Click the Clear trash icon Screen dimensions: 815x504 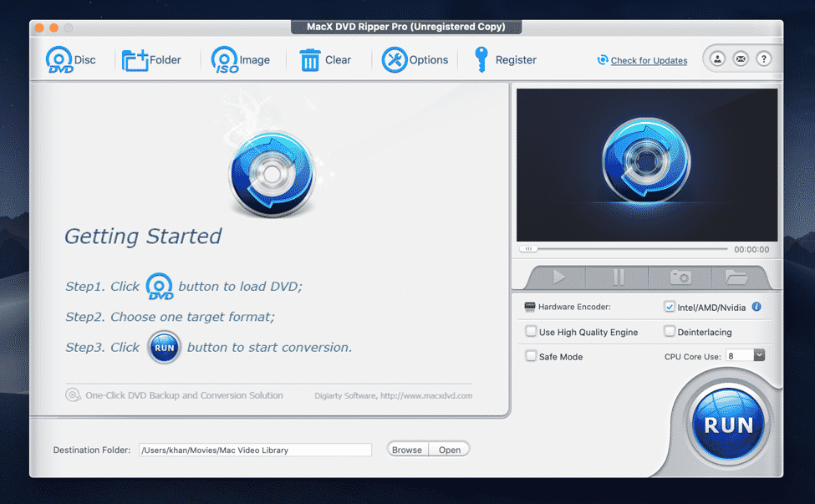point(310,60)
